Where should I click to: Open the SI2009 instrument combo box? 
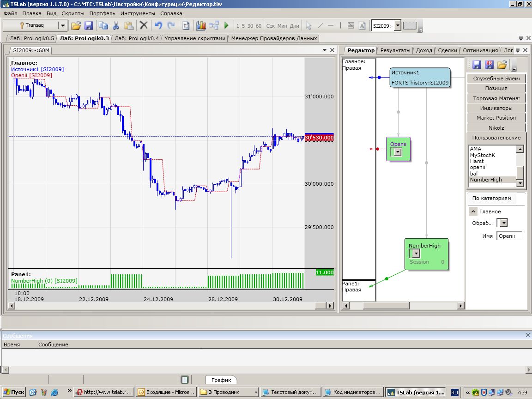398,25
